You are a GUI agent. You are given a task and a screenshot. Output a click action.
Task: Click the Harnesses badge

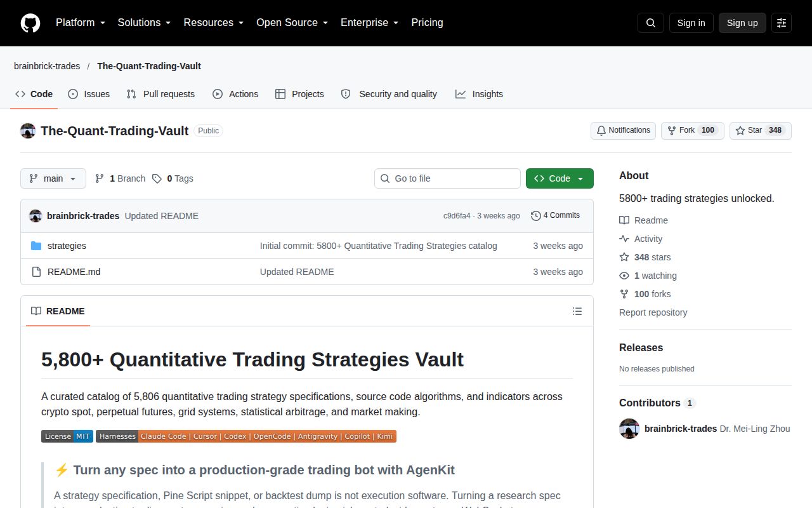tap(246, 436)
